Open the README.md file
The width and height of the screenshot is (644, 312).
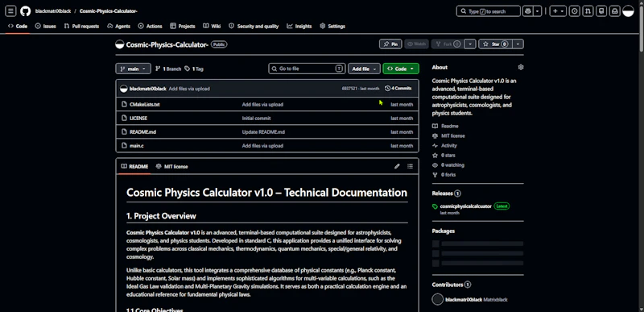tap(143, 132)
